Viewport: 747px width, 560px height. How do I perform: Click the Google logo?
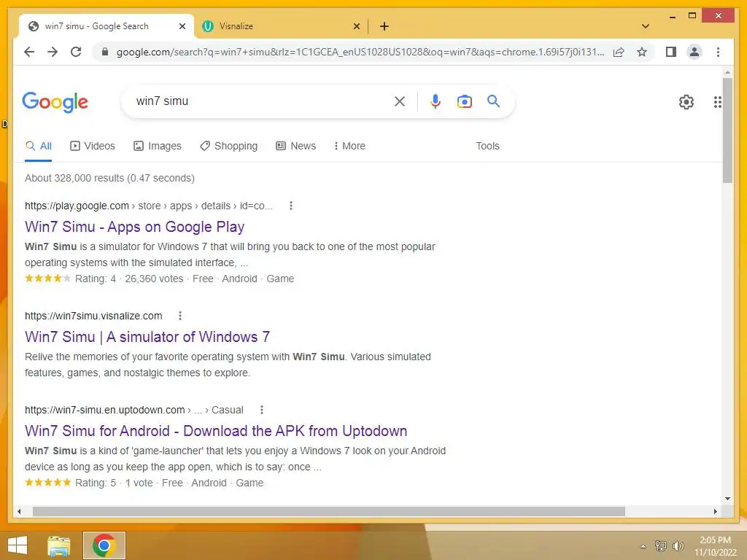[x=55, y=101]
